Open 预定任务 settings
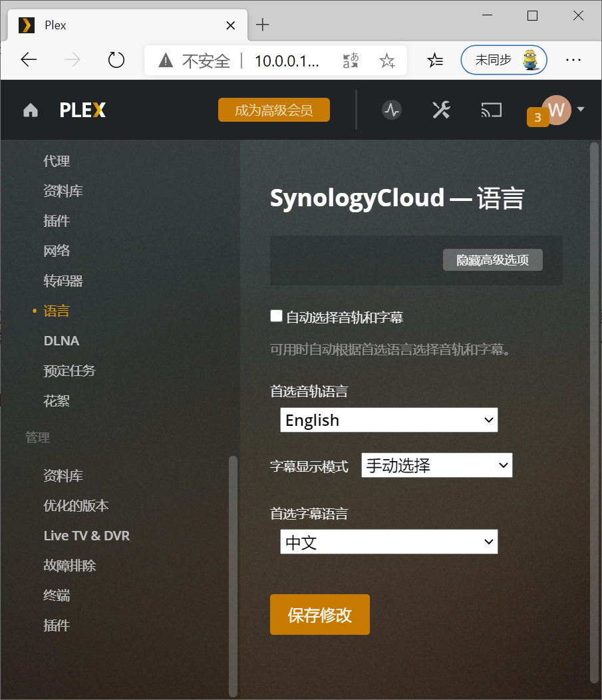Viewport: 602px width, 700px height. [x=69, y=371]
